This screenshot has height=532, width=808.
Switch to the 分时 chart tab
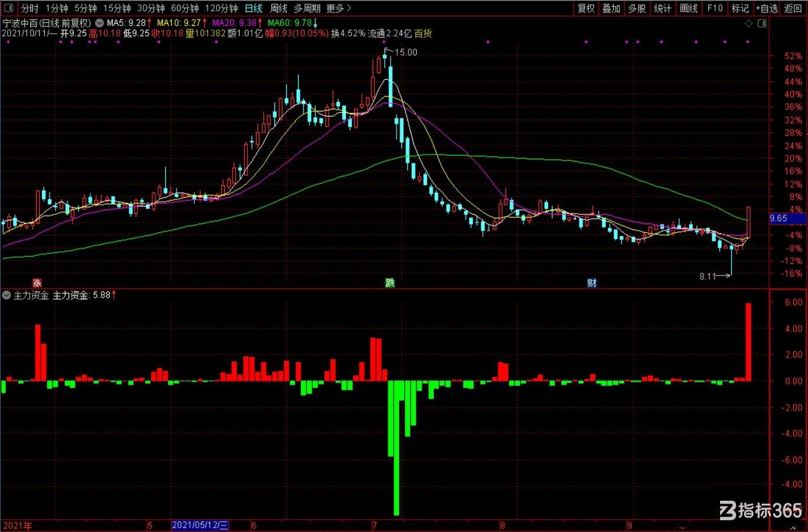[30, 8]
